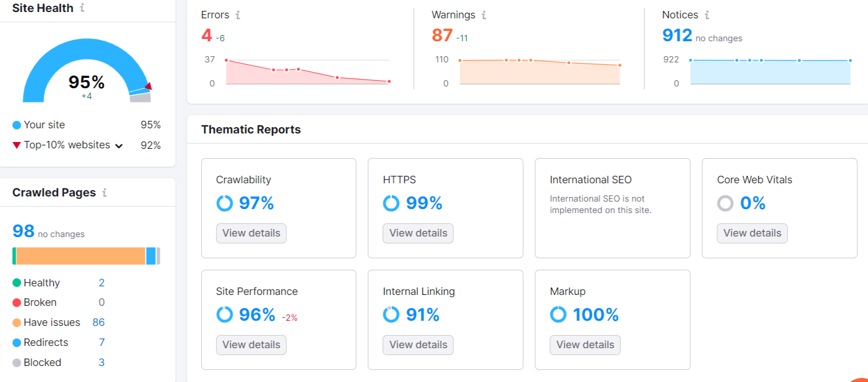
Task: Open View details for Site Performance
Action: point(251,345)
